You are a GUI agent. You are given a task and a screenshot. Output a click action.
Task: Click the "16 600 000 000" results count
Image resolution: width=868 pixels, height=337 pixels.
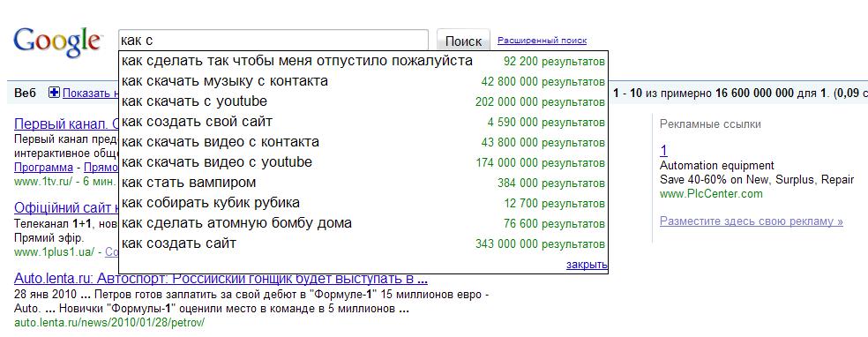(754, 93)
